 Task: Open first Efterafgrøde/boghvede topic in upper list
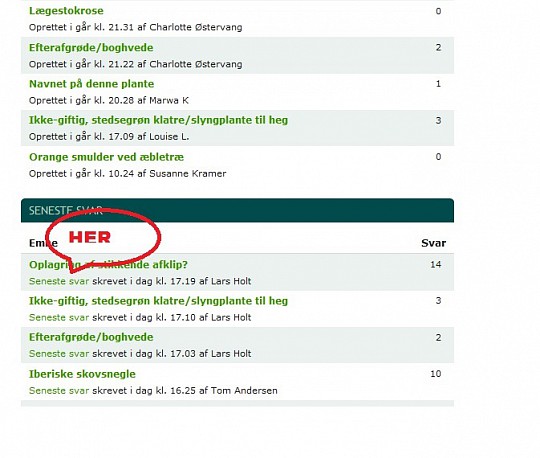(x=91, y=48)
